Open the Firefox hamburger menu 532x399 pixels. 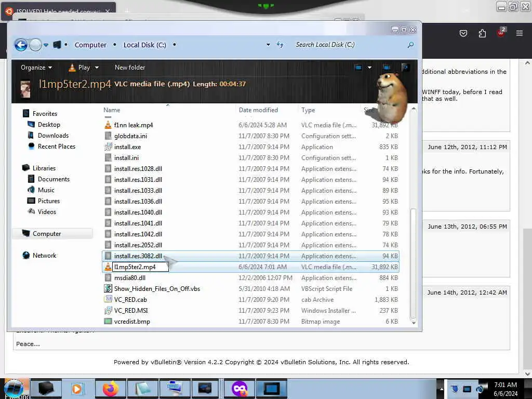[x=520, y=33]
